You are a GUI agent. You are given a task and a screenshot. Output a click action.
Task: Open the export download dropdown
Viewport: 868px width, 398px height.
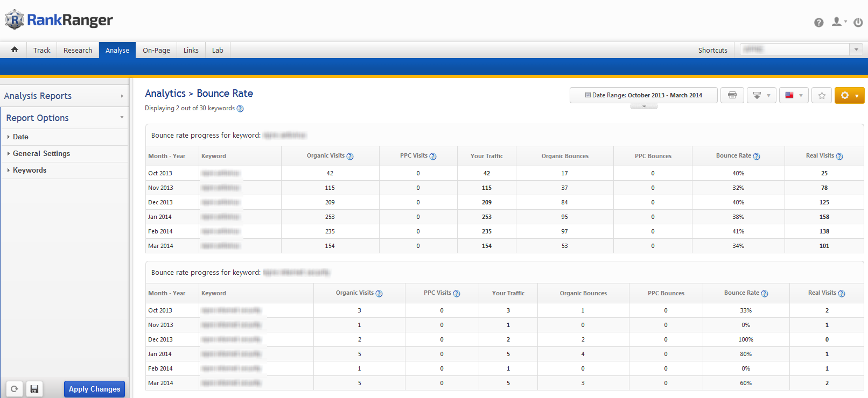(x=761, y=95)
